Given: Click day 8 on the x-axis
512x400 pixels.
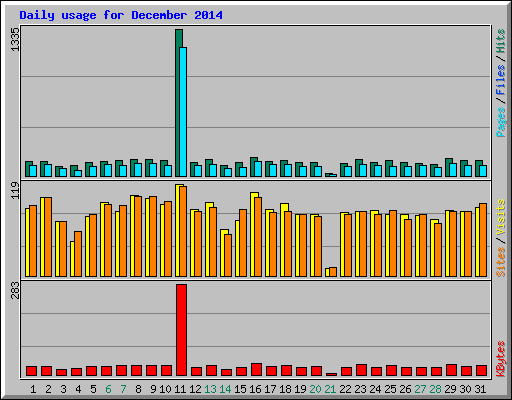Looking at the screenshot, I should point(138,389).
